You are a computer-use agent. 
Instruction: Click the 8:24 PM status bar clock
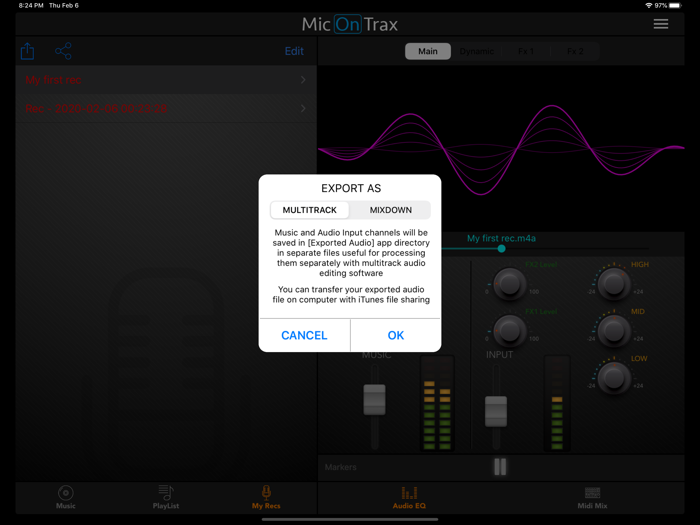point(31,5)
